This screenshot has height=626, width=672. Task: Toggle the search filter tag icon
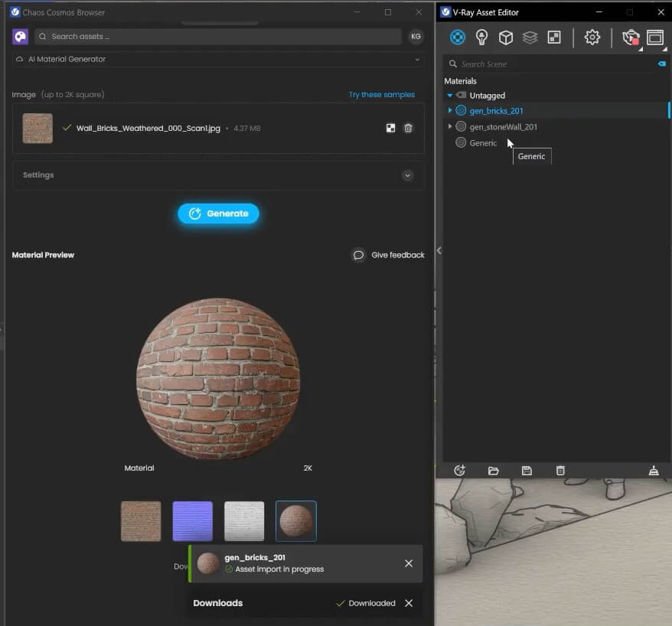[x=662, y=64]
